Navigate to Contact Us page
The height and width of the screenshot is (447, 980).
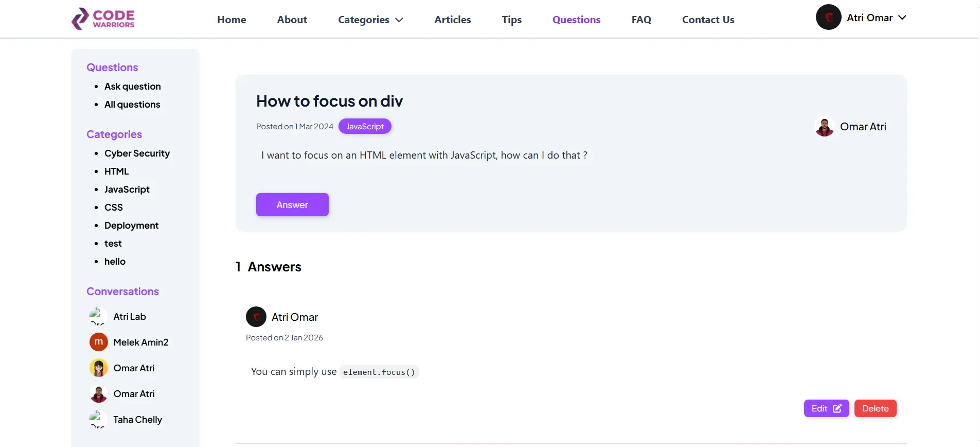(708, 20)
